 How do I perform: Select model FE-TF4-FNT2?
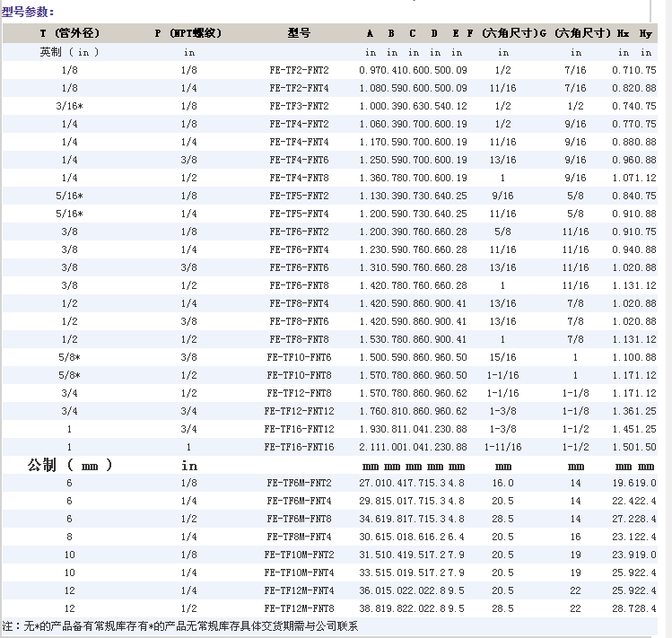(299, 125)
